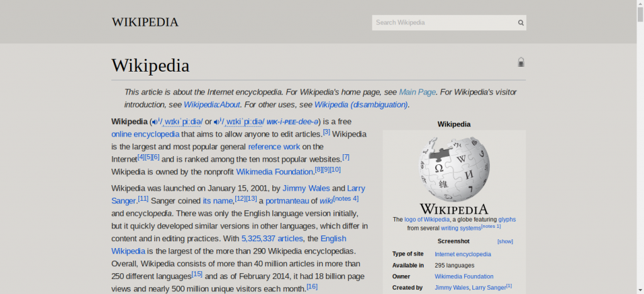Open the Wikimedia Foundation link in the paragraph
Screen dimensions: 644x294
click(274, 171)
